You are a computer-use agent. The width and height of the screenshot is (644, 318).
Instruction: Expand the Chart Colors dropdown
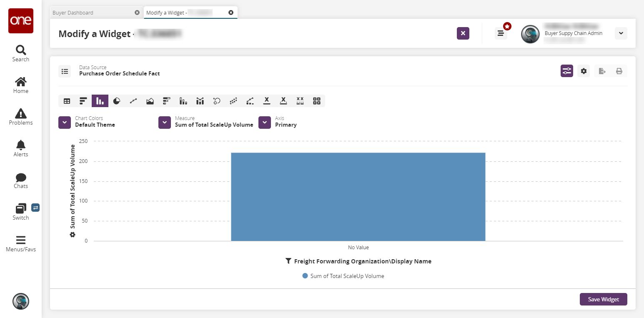coord(65,123)
